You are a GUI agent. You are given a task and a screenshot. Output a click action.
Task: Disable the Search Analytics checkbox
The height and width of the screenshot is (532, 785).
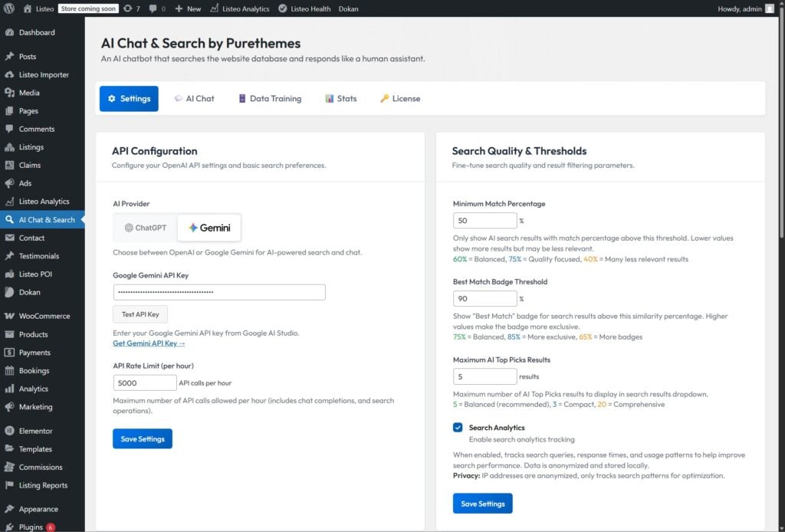click(458, 428)
